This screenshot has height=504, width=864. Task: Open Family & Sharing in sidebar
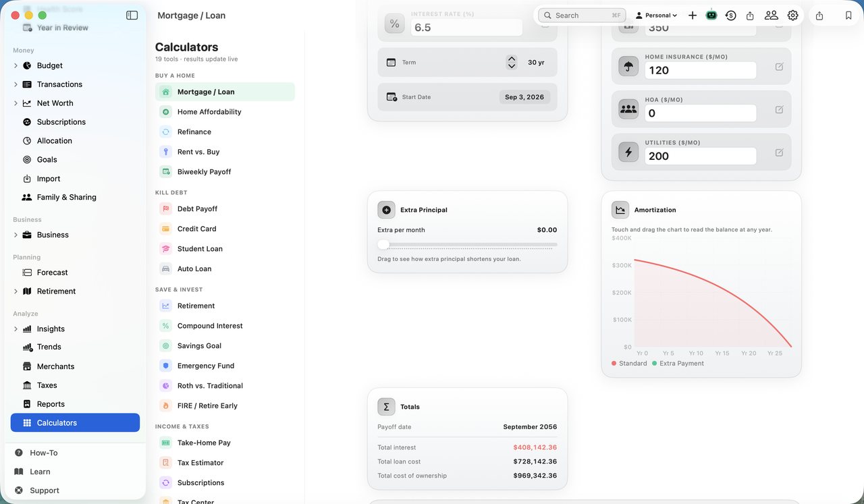(75, 197)
